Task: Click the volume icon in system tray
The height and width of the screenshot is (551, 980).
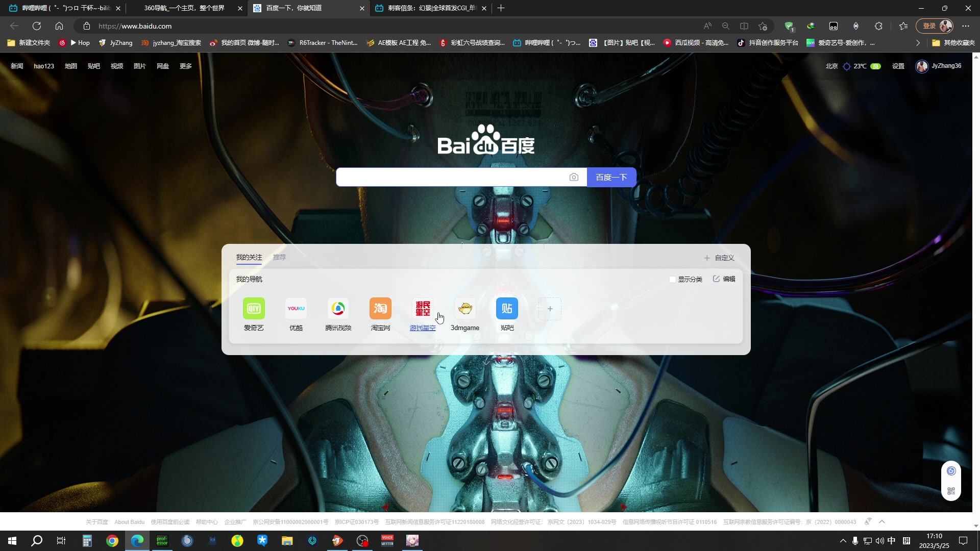Action: (x=879, y=541)
